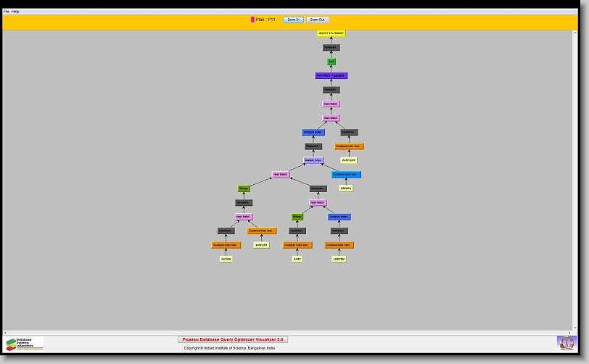Click the PART table node
Screen dimensions: 589x364
click(x=297, y=259)
